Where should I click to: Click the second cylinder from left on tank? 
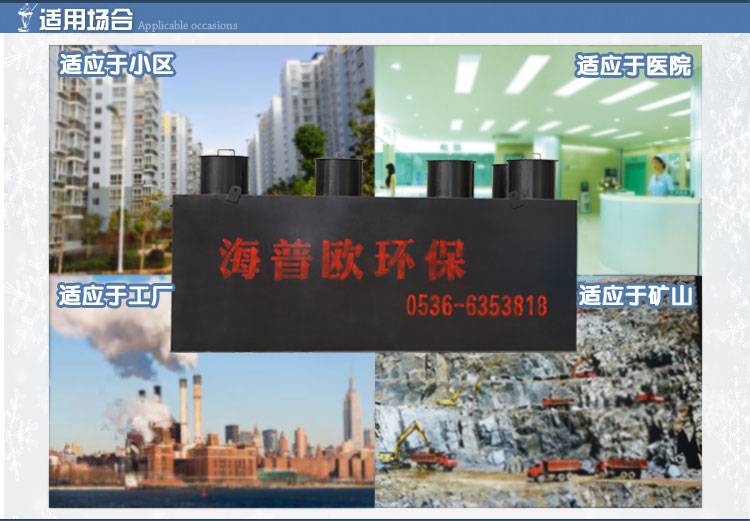(339, 177)
